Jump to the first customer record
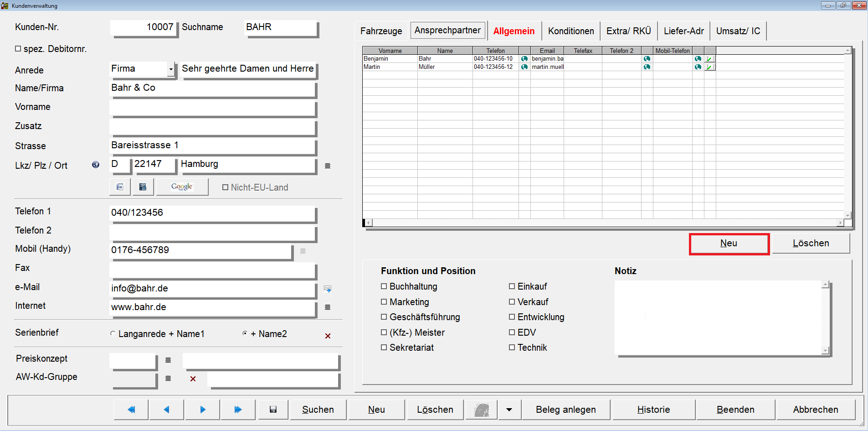Image resolution: width=868 pixels, height=431 pixels. pyautogui.click(x=131, y=410)
